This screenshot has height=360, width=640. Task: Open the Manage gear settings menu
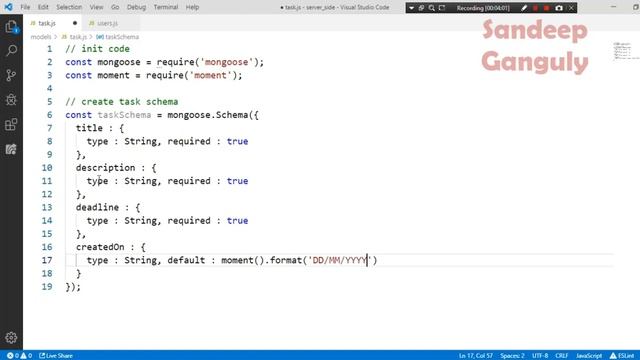(11, 338)
